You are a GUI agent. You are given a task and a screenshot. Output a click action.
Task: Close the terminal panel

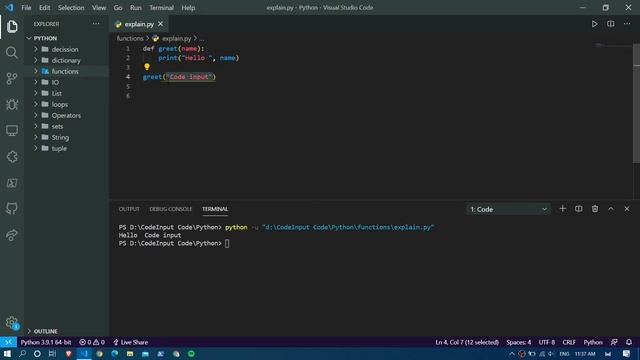pos(627,209)
